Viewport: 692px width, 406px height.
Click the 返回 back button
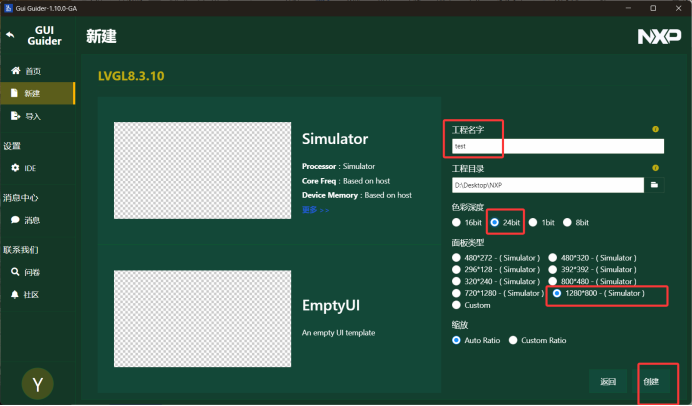pyautogui.click(x=608, y=381)
